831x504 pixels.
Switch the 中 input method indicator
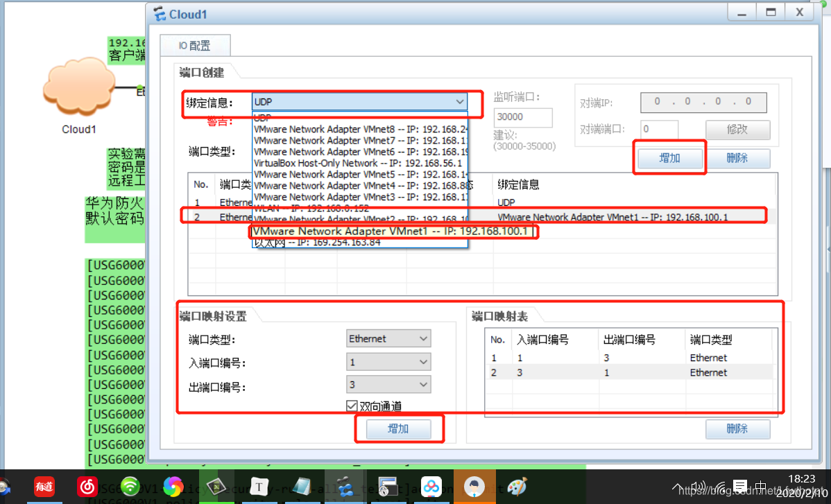pyautogui.click(x=760, y=485)
